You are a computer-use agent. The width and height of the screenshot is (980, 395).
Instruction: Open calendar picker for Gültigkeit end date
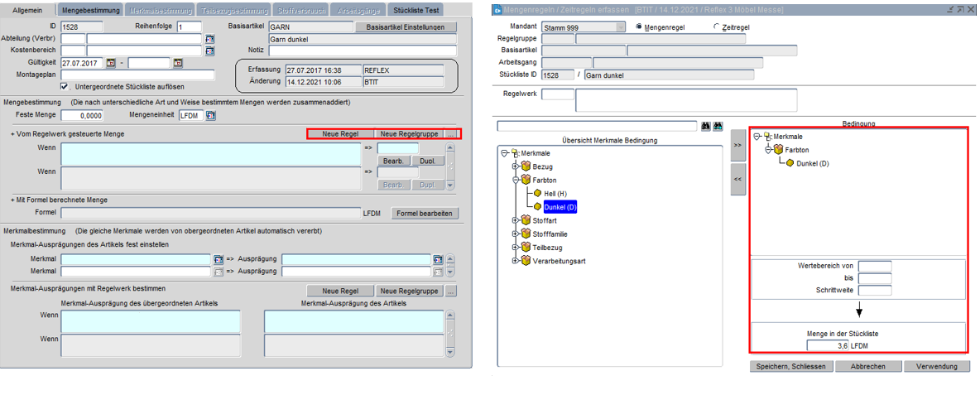[x=178, y=63]
